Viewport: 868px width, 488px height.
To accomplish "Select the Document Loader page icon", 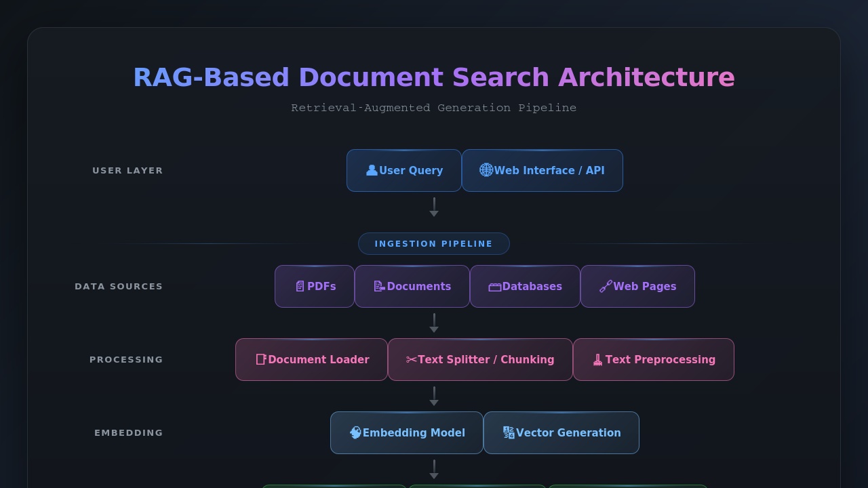I will pos(261,359).
